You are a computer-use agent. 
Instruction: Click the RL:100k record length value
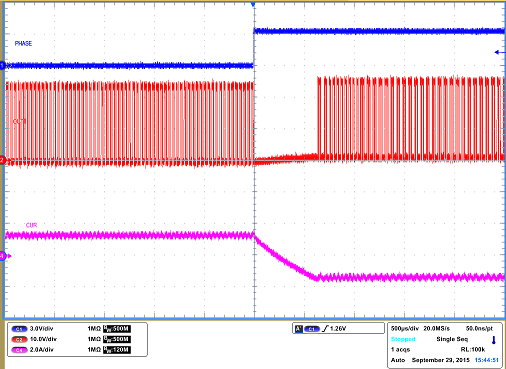click(x=473, y=350)
